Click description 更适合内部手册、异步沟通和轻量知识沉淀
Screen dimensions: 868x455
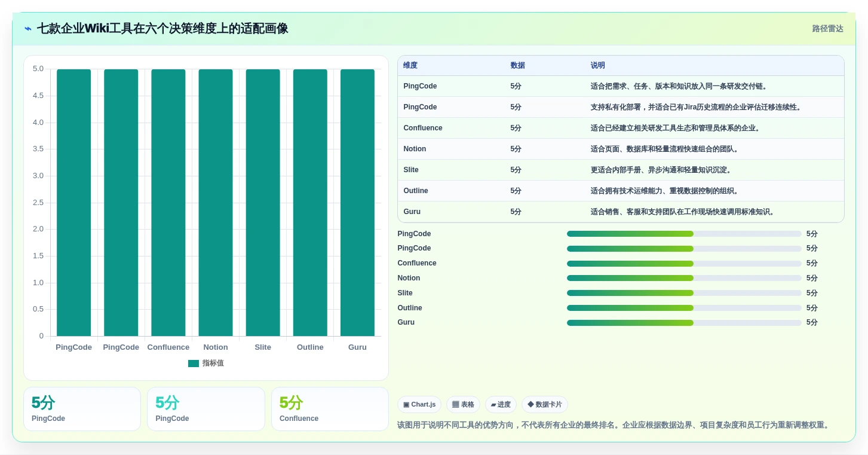point(661,170)
